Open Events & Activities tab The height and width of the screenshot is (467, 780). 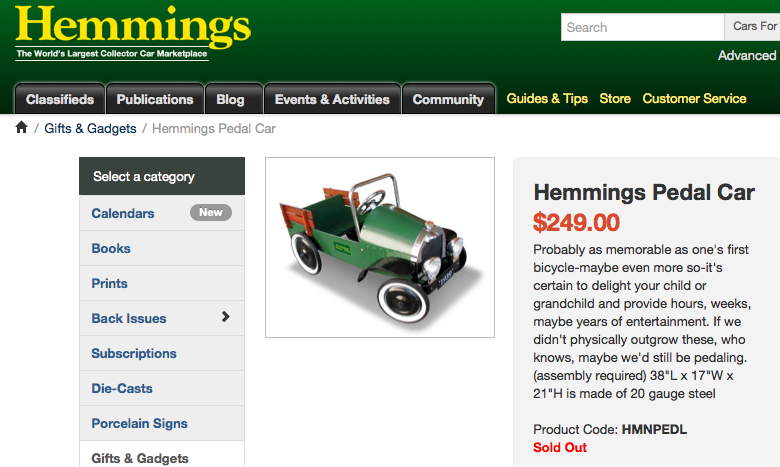tap(332, 99)
